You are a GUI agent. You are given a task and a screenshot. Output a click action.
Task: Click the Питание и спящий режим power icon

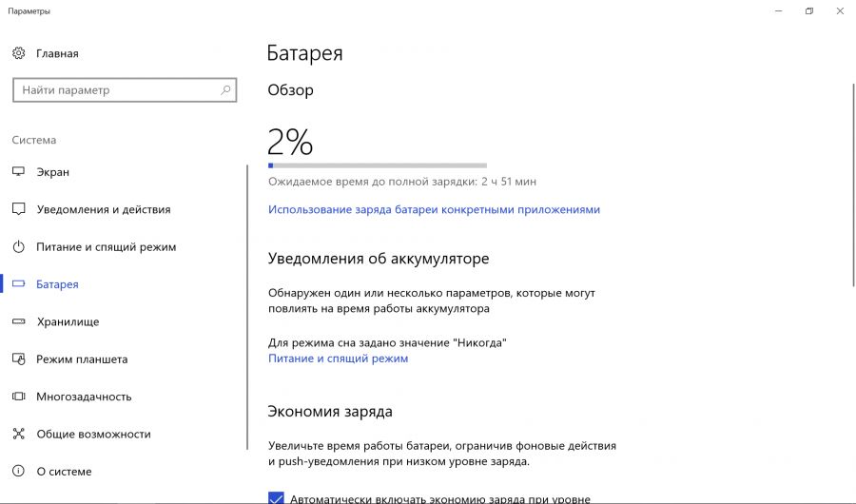point(18,247)
